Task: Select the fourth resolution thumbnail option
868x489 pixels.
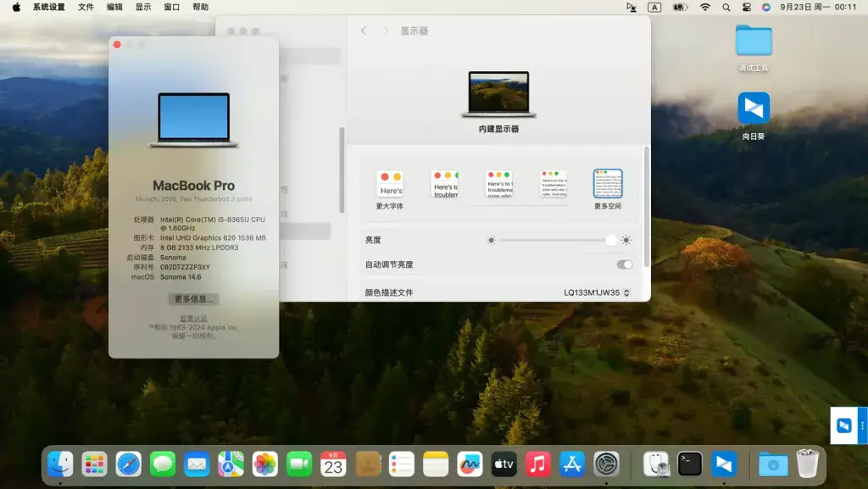Action: tap(554, 184)
